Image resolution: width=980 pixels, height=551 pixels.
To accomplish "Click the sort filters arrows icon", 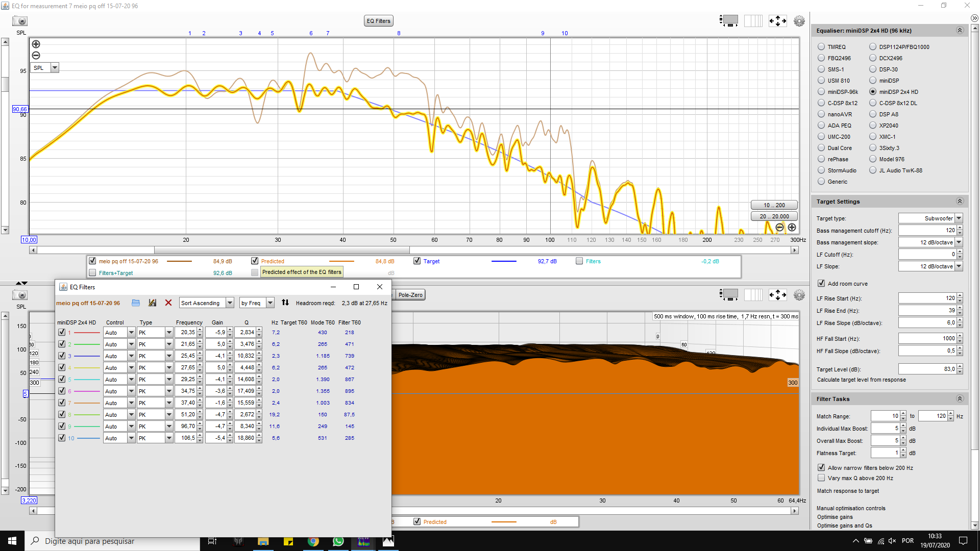I will click(285, 303).
